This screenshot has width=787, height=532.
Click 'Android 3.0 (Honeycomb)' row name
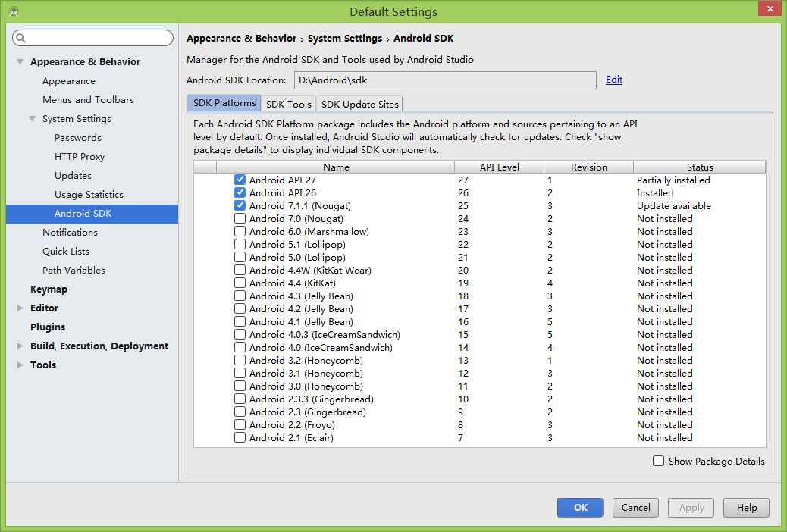pos(306,386)
